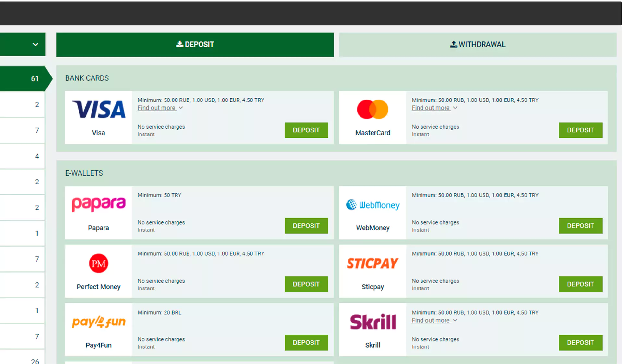Switch to the Deposit tab
The height and width of the screenshot is (364, 623).
(195, 44)
